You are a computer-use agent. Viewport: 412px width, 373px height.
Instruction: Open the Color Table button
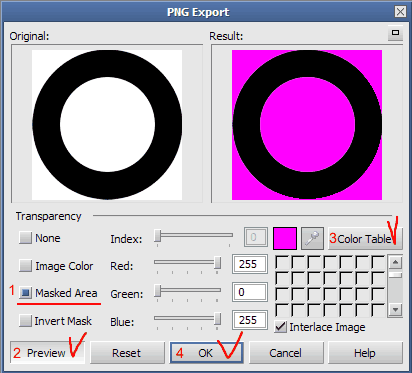(365, 238)
